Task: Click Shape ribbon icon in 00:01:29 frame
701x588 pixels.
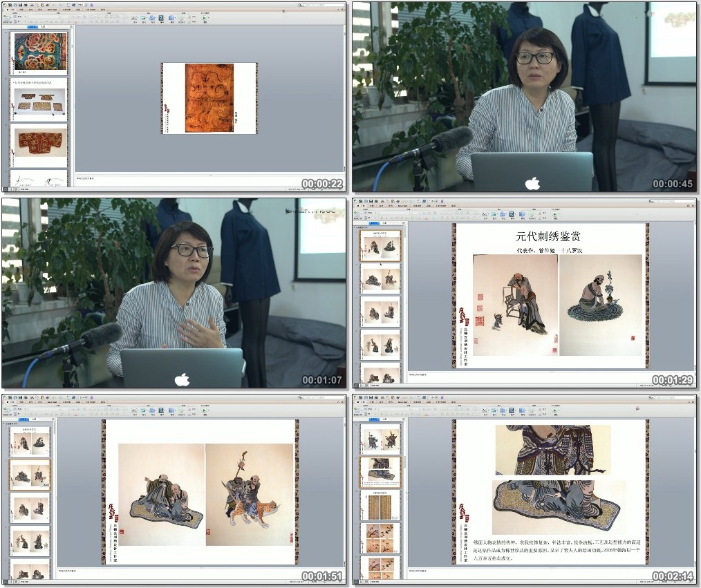Action: coord(503,214)
